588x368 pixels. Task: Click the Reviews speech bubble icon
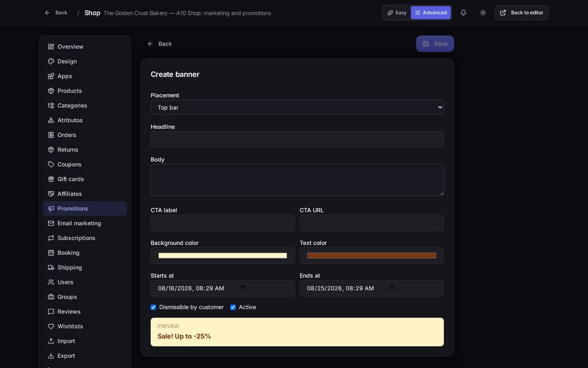[51, 312]
